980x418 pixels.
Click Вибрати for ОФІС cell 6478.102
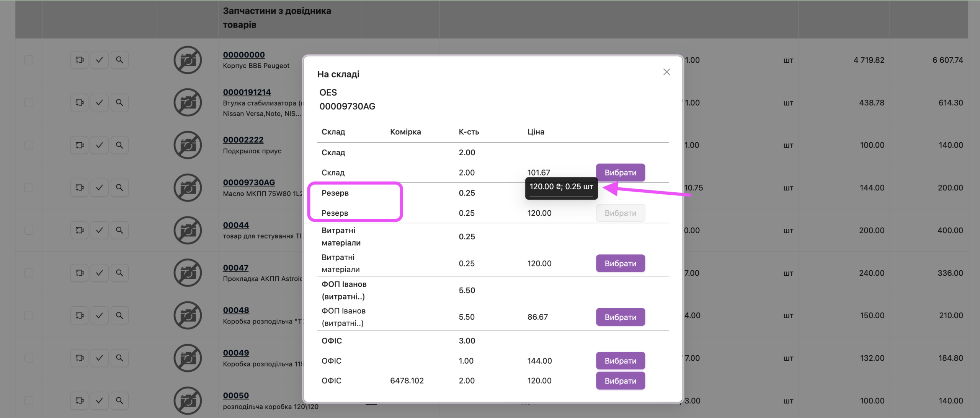620,381
